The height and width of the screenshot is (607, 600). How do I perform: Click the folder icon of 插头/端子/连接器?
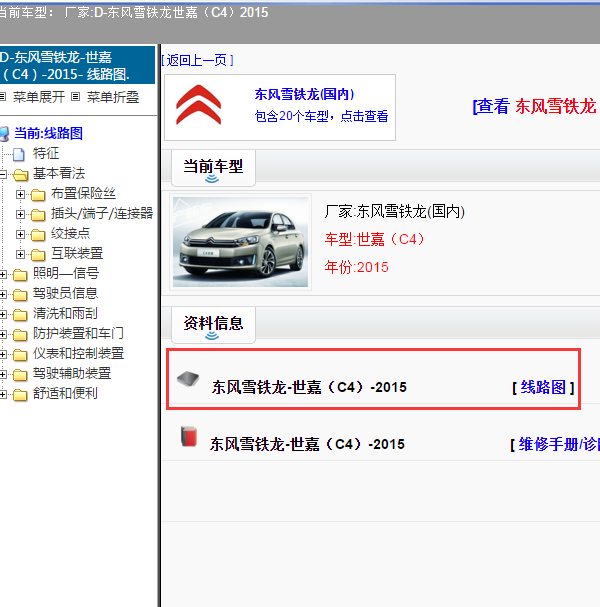[x=38, y=215]
